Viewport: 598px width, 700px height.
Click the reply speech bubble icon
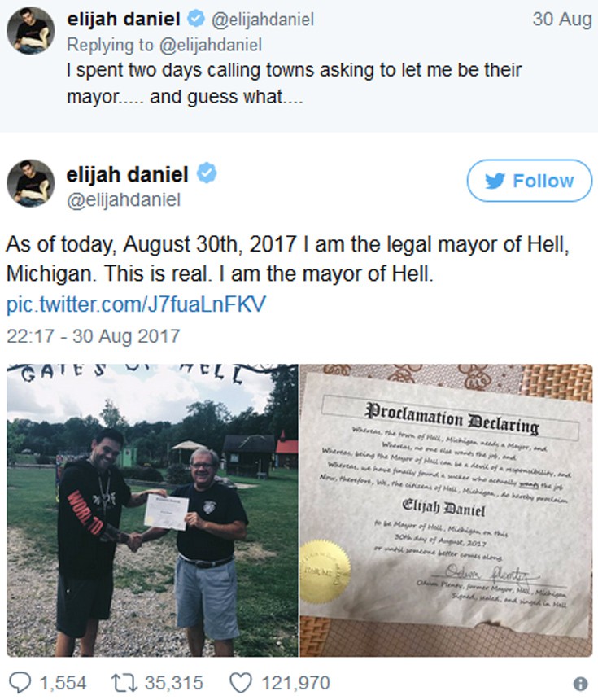(20, 683)
